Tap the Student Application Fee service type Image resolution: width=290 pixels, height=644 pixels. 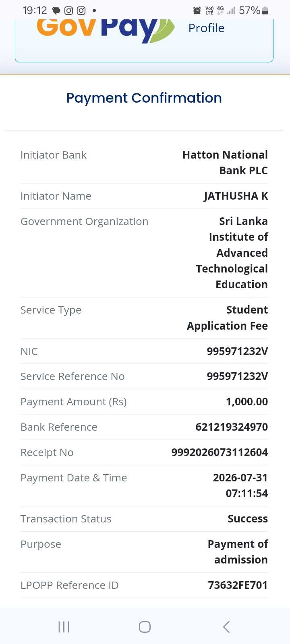point(227,318)
